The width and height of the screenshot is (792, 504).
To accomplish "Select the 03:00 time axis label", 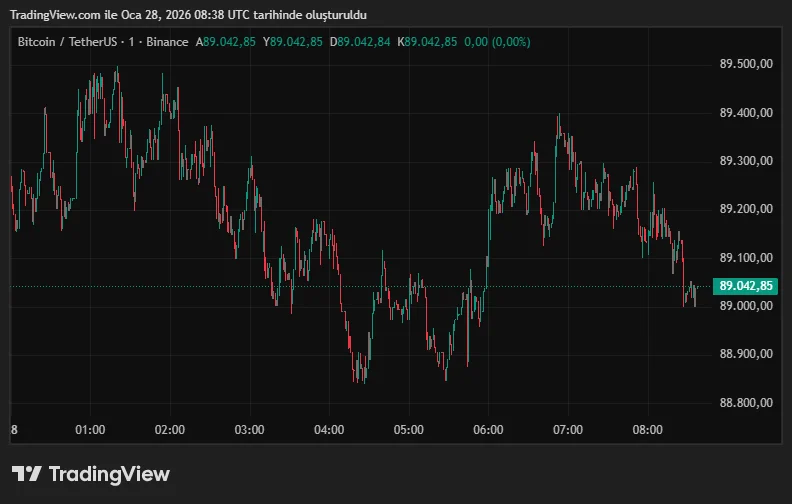I will [249, 430].
